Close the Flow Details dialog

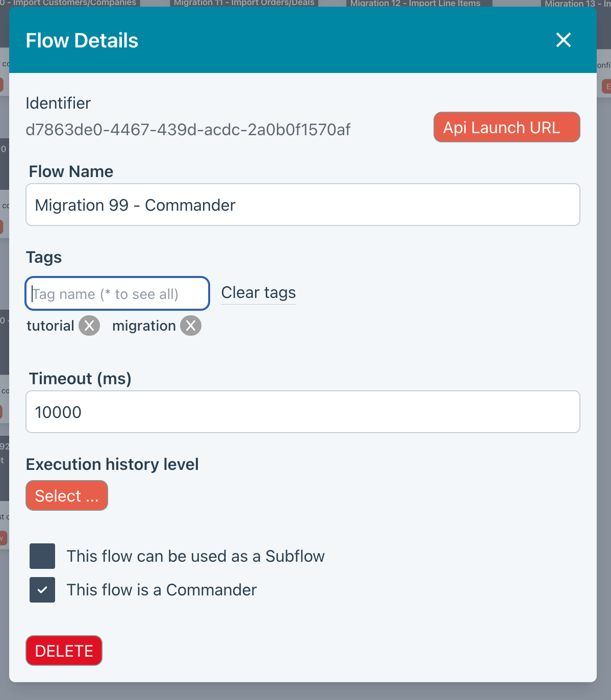click(x=563, y=40)
